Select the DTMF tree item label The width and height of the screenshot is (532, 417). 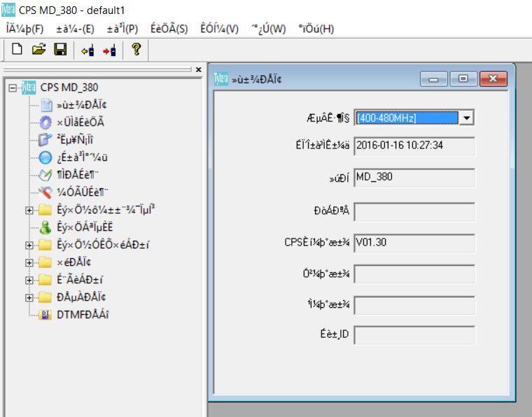83,315
